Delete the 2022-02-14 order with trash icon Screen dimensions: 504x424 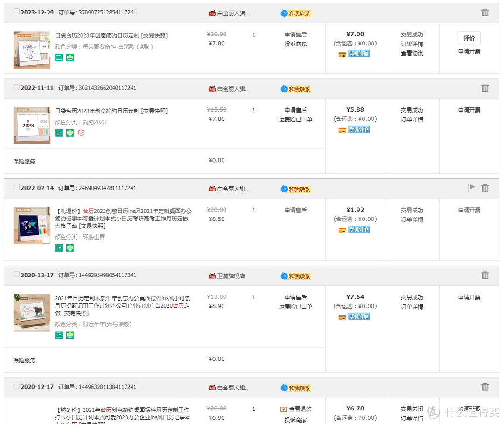tap(485, 188)
